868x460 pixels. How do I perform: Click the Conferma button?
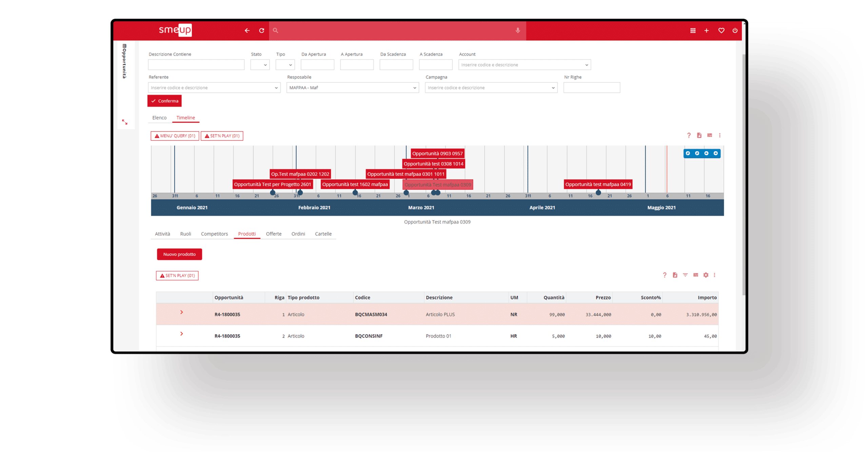click(164, 101)
